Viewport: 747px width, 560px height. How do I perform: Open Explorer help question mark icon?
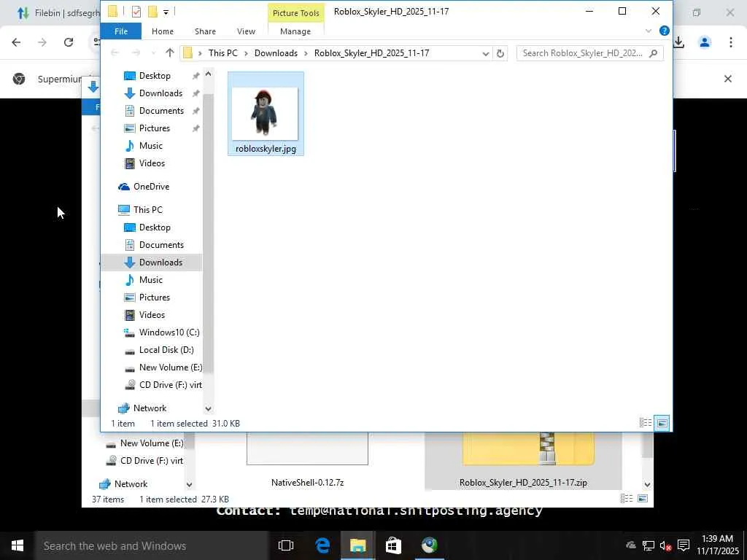664,31
